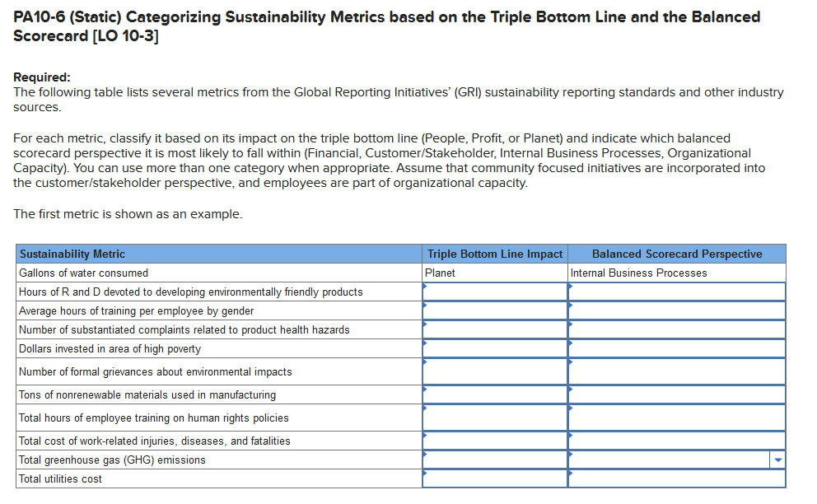The width and height of the screenshot is (817, 504).
Task: Select impact cell for greenhouse gas emissions
Action: pos(494,460)
